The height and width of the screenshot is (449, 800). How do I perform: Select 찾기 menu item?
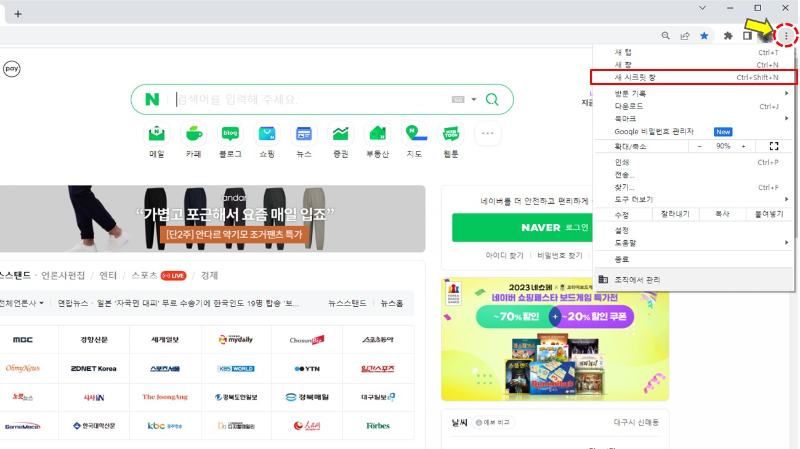tap(693, 187)
